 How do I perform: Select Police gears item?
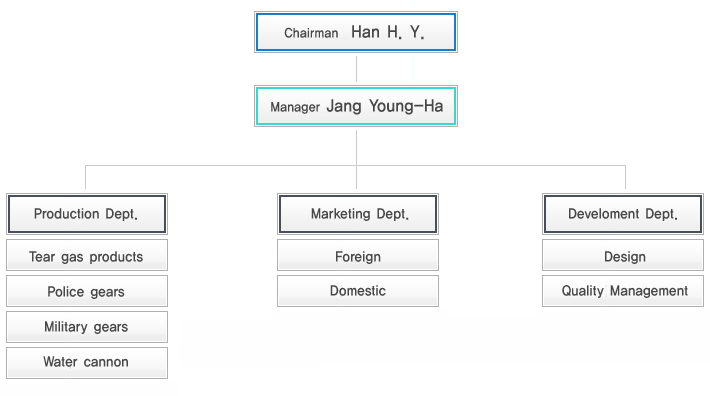(87, 291)
